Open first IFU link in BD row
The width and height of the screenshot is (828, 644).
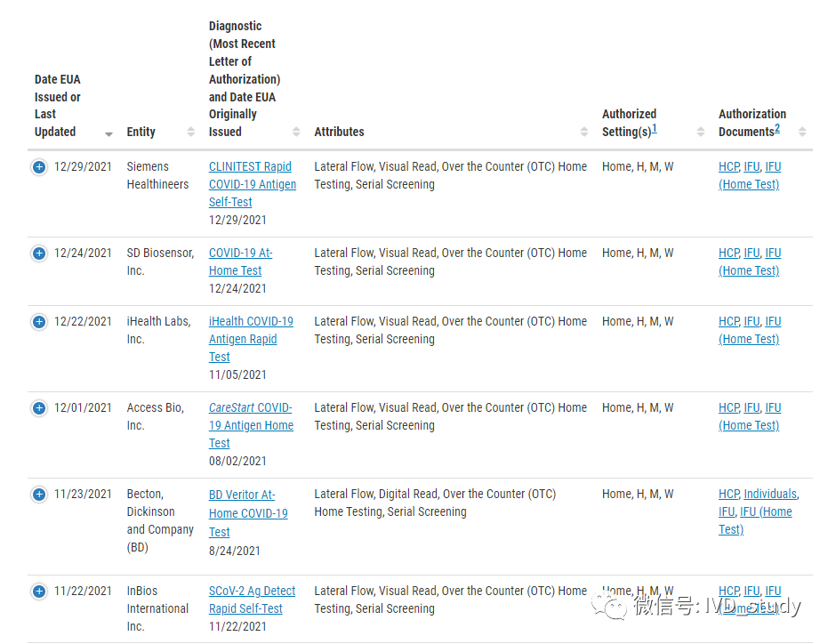click(727, 512)
